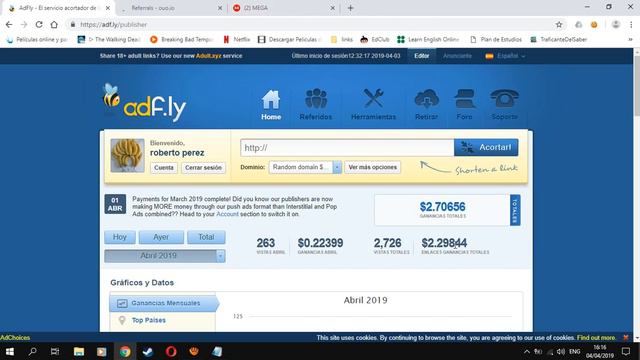This screenshot has width=640, height=360.
Task: Open Task View on the taskbar
Action: 55,351
